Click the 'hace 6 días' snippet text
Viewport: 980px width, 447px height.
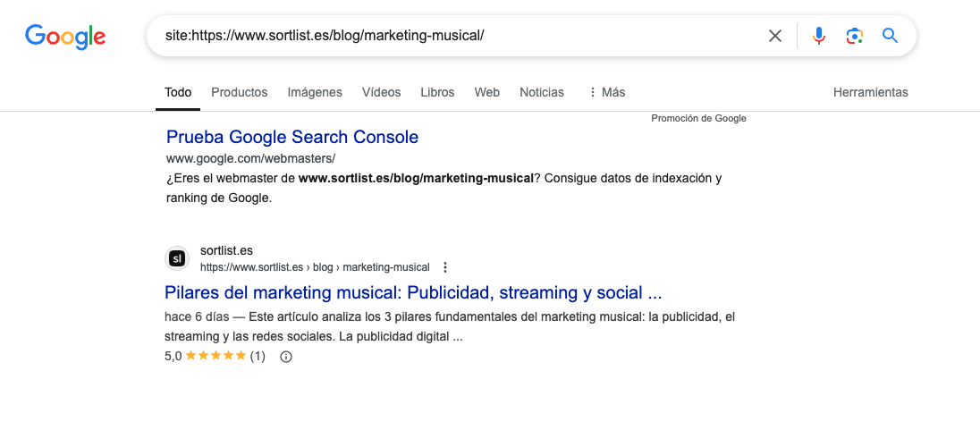coord(197,317)
